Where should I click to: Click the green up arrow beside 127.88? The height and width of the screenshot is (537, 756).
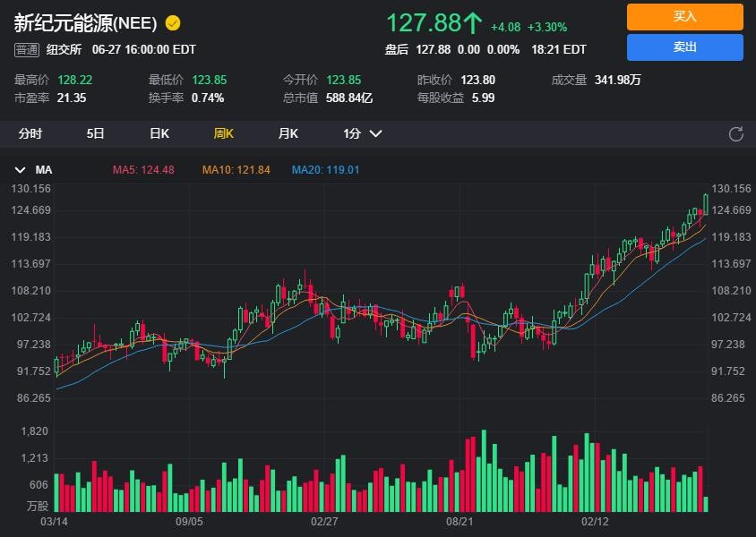pyautogui.click(x=473, y=22)
